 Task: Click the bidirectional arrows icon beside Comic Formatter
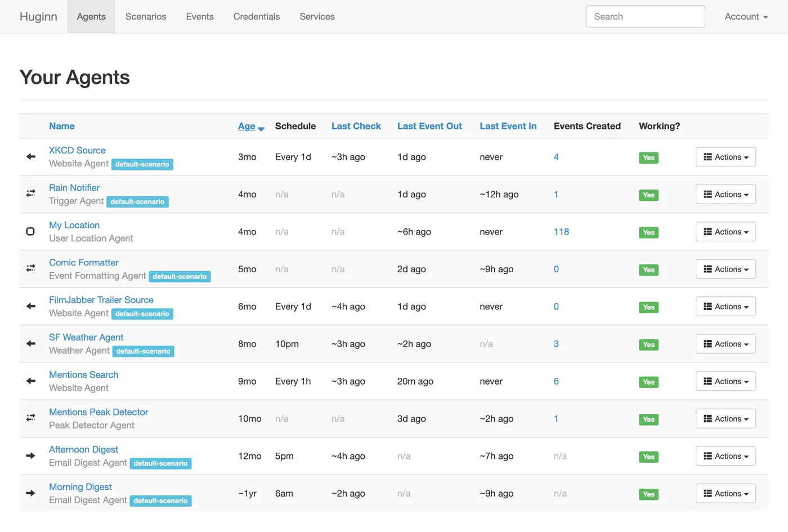pos(31,268)
